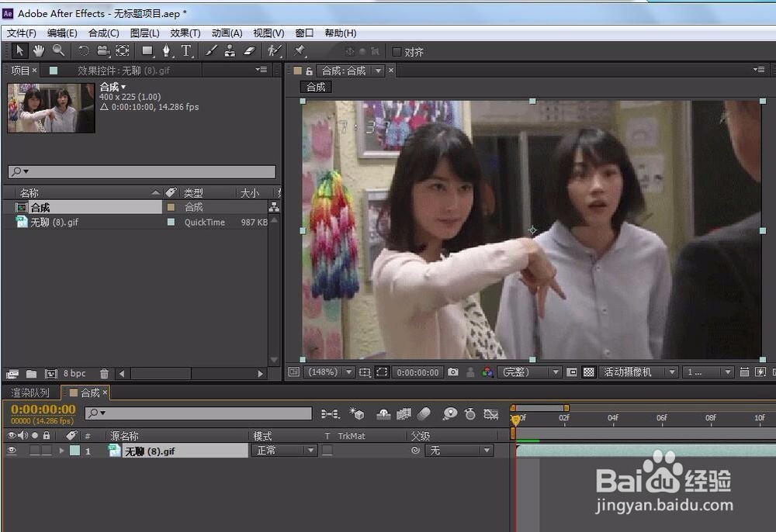
Task: Toggle frame blending enable in timeline
Action: (404, 413)
